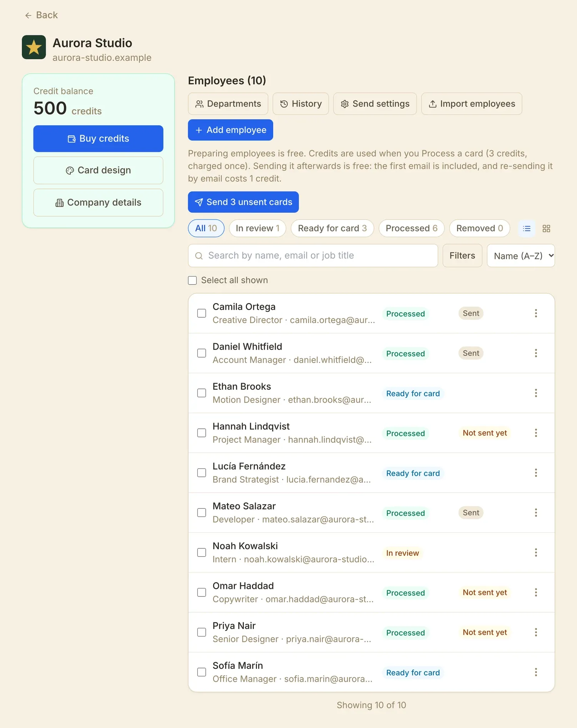Select the All 10 filter tab
Screen dimensions: 577x728
(x=206, y=228)
